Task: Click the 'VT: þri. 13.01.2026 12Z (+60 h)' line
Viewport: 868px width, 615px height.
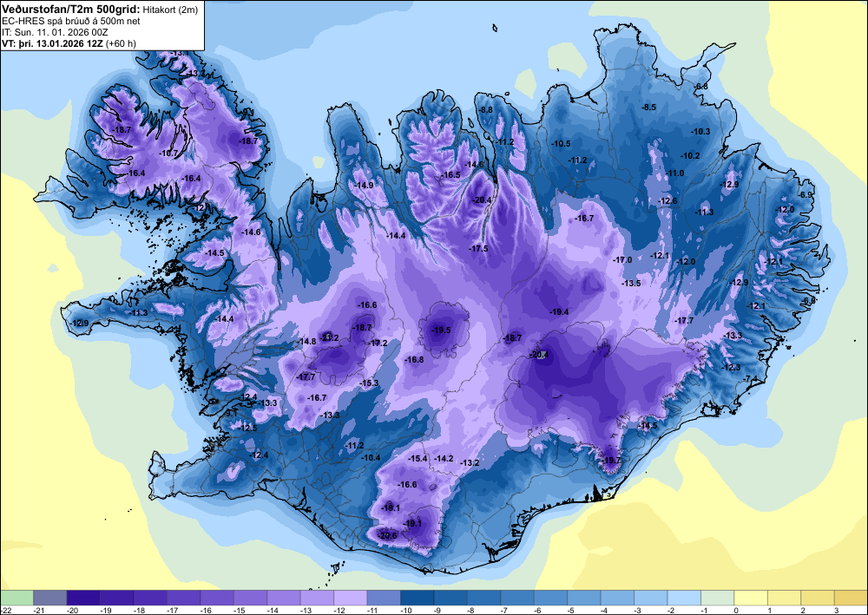Action: [x=69, y=43]
